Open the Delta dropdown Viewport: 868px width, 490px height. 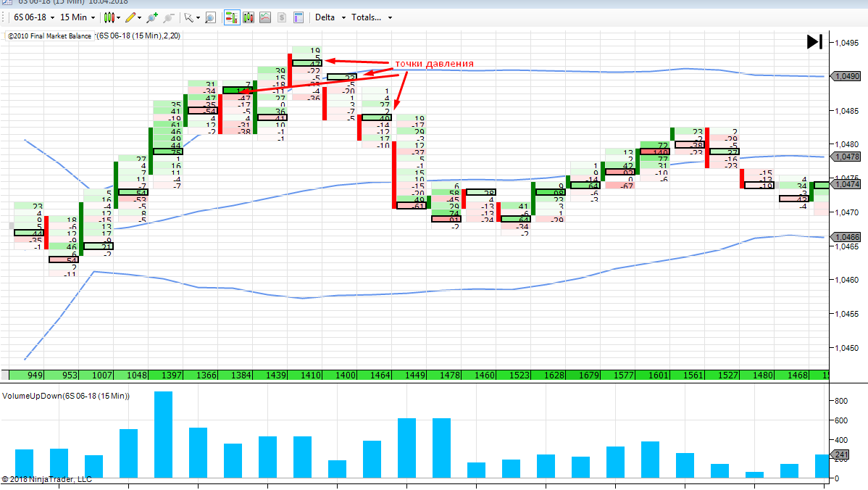click(330, 17)
